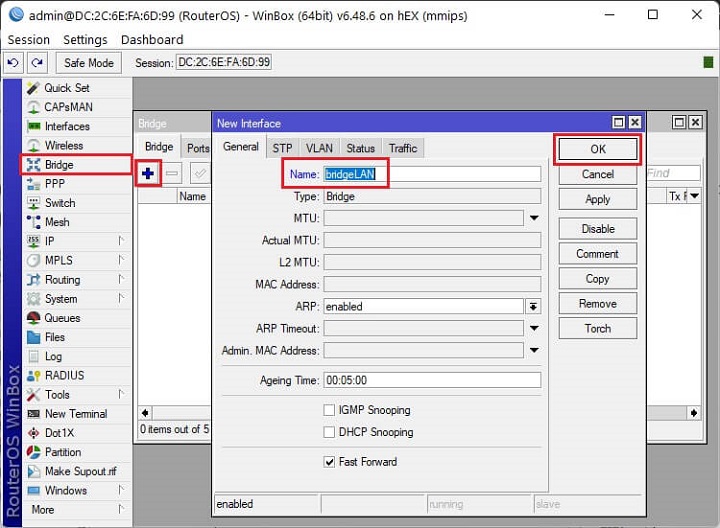
Task: Click the Copy button
Action: [x=598, y=279]
